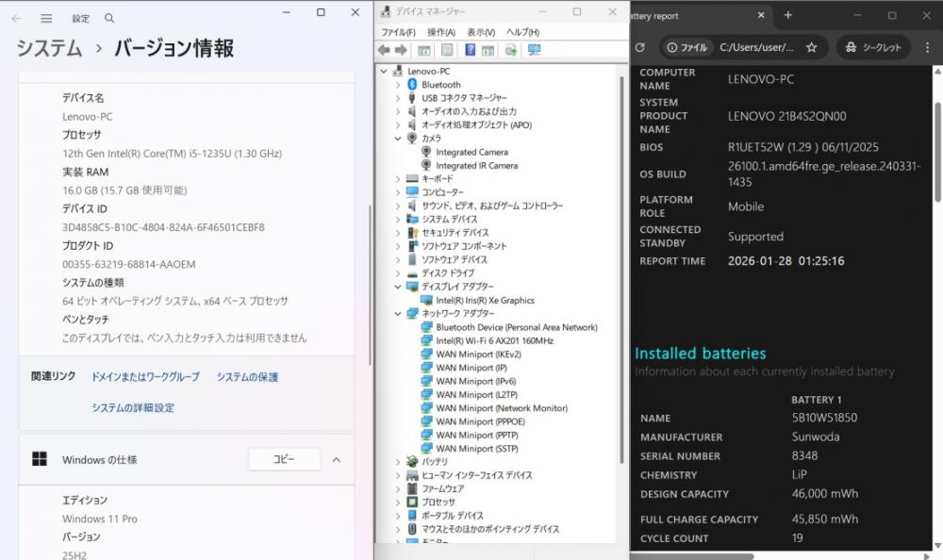
Task: Close the battery report tab
Action: (x=761, y=16)
